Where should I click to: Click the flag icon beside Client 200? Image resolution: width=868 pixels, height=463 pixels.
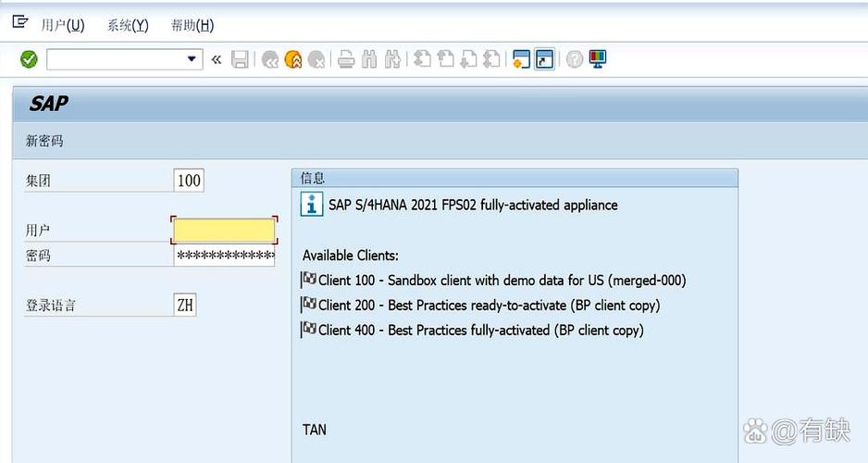[309, 304]
